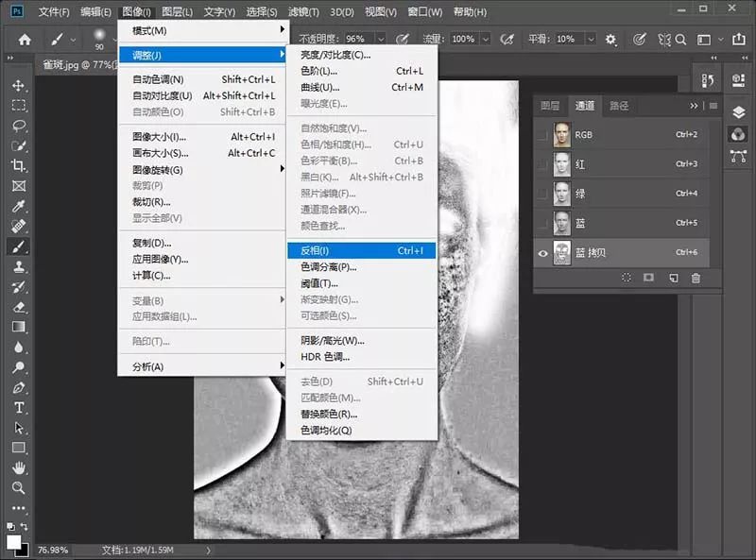This screenshot has height=560, width=756.
Task: Click the 蓝 拷贝 channel thumbnail
Action: pyautogui.click(x=561, y=251)
